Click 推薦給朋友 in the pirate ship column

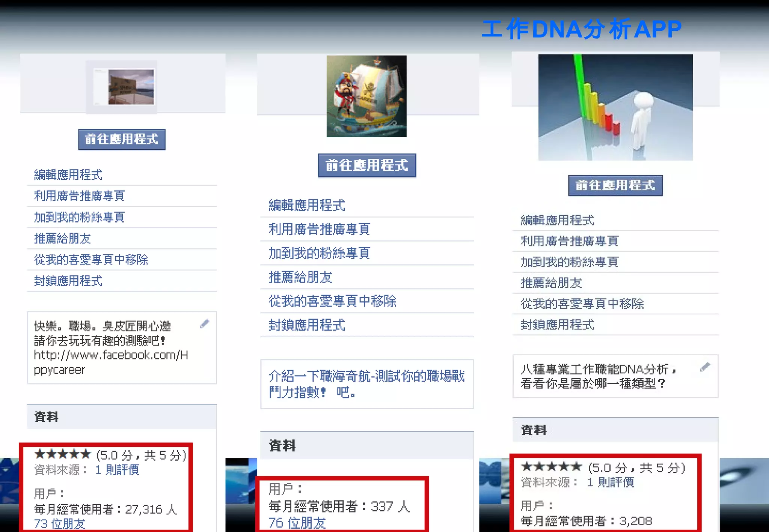coord(300,277)
